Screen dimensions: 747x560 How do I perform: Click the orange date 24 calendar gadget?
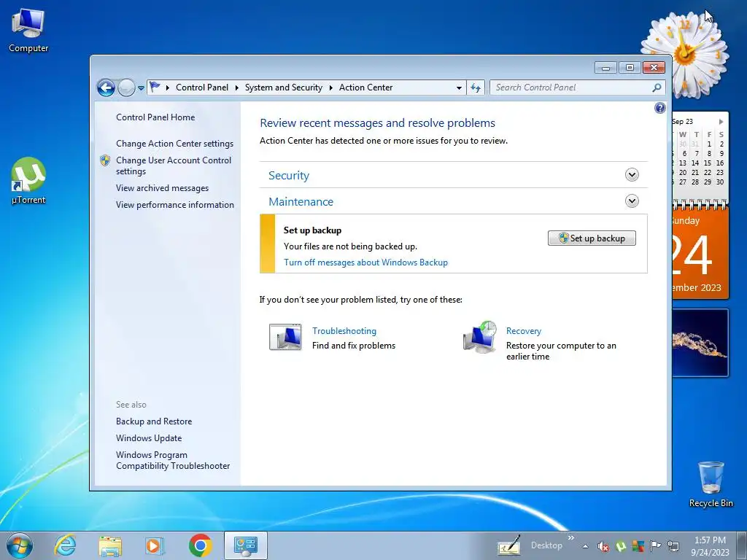point(700,254)
